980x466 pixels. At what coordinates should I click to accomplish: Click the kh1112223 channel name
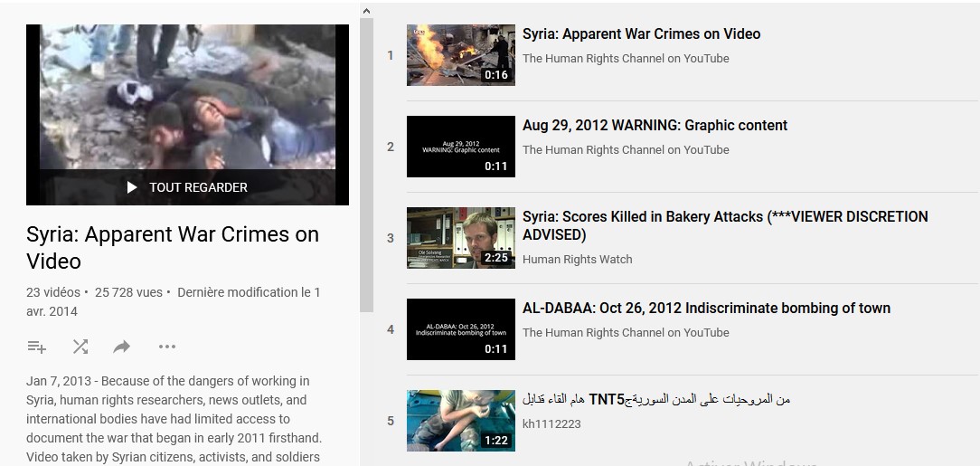click(x=551, y=423)
